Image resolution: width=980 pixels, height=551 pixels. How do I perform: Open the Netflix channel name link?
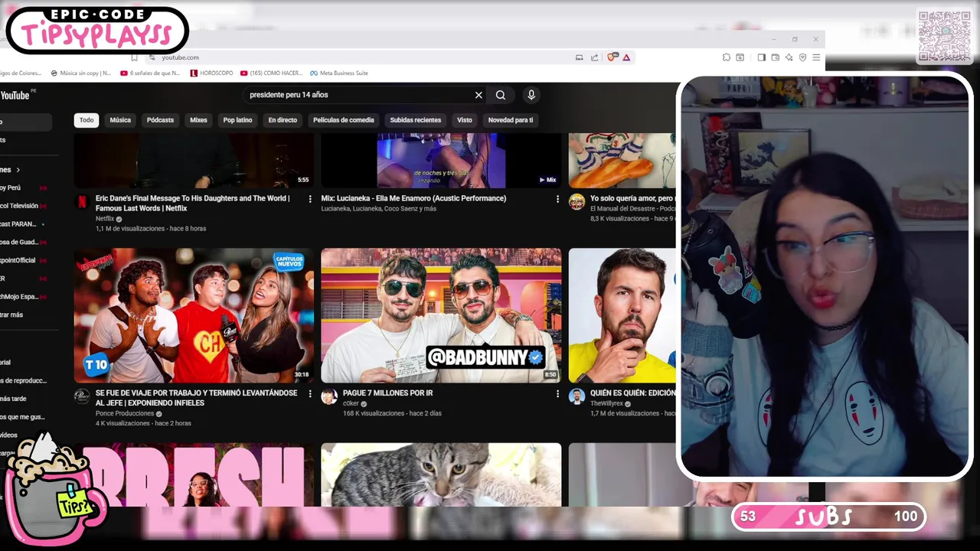pos(104,219)
